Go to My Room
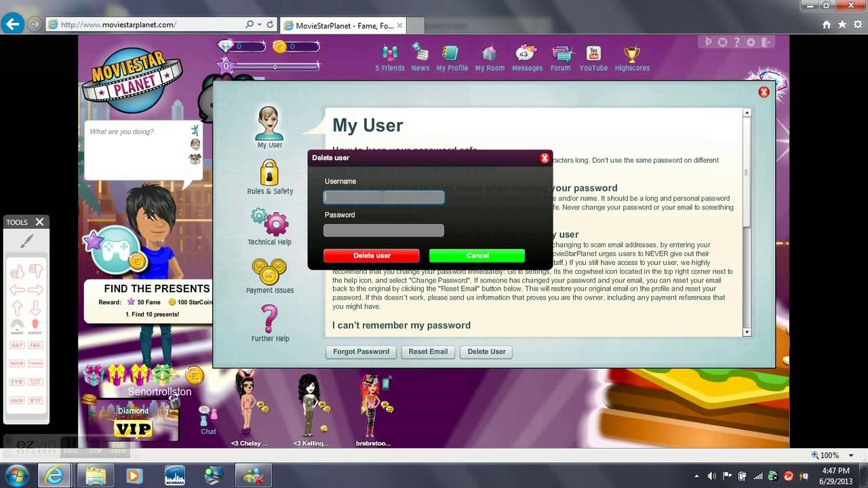Screen dimensions: 868x488 tap(490, 58)
